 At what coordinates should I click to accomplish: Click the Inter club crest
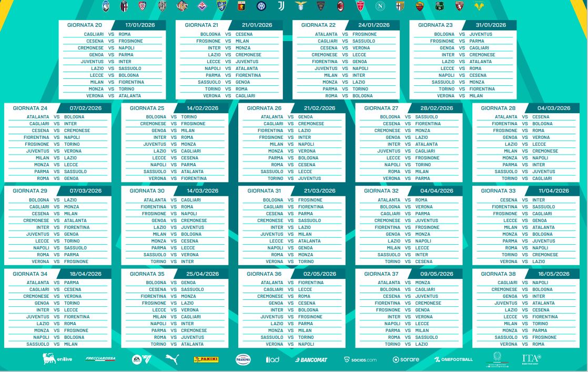[x=261, y=6]
